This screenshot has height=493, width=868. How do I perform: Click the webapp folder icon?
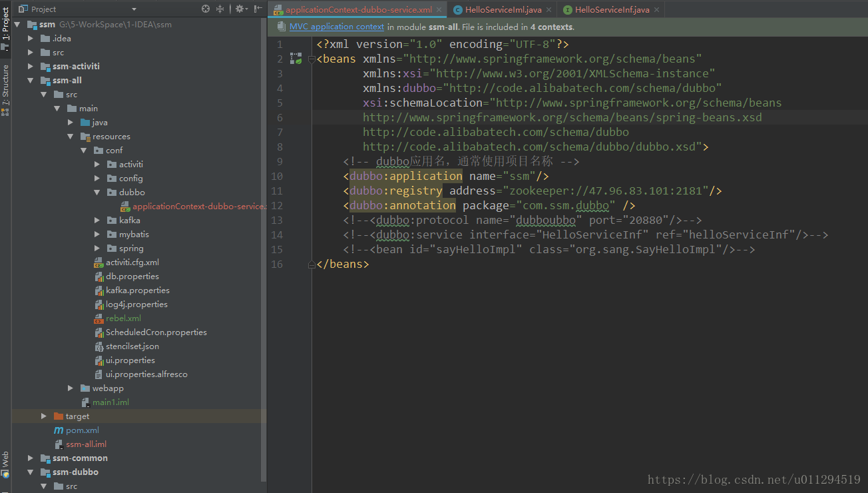[85, 388]
